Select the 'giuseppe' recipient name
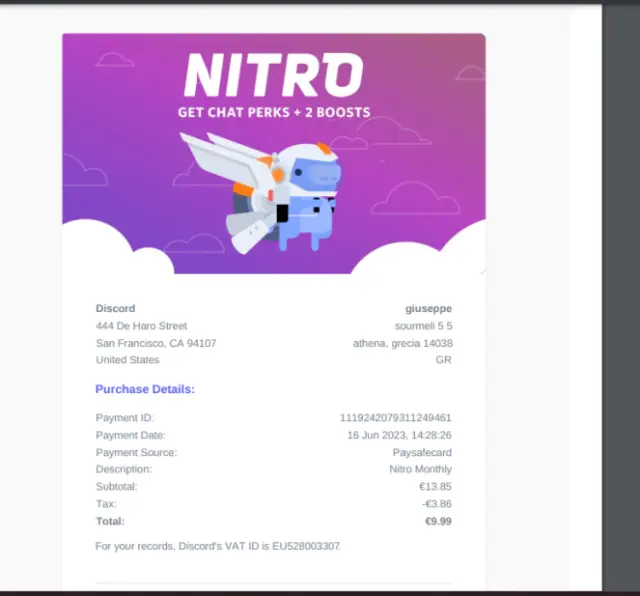 coord(429,309)
